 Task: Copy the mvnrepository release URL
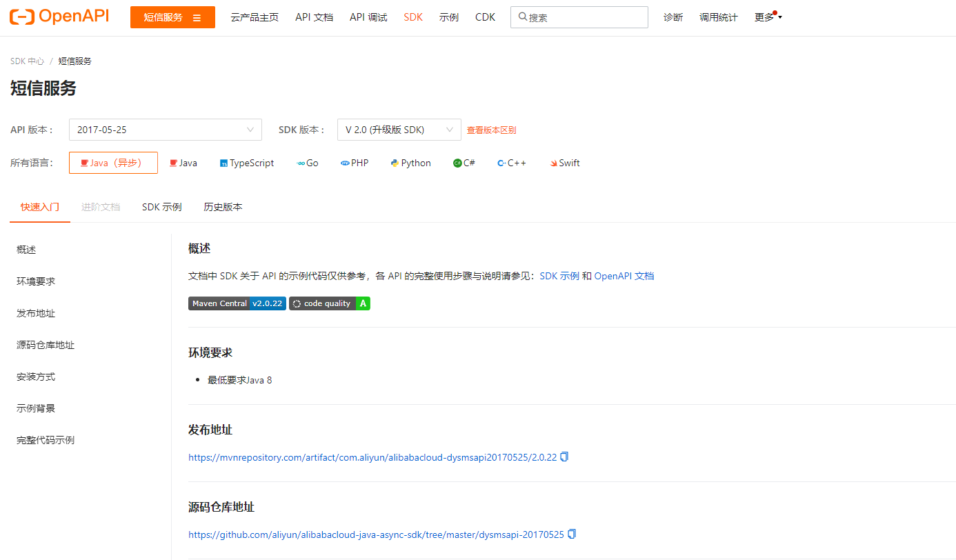tap(564, 457)
